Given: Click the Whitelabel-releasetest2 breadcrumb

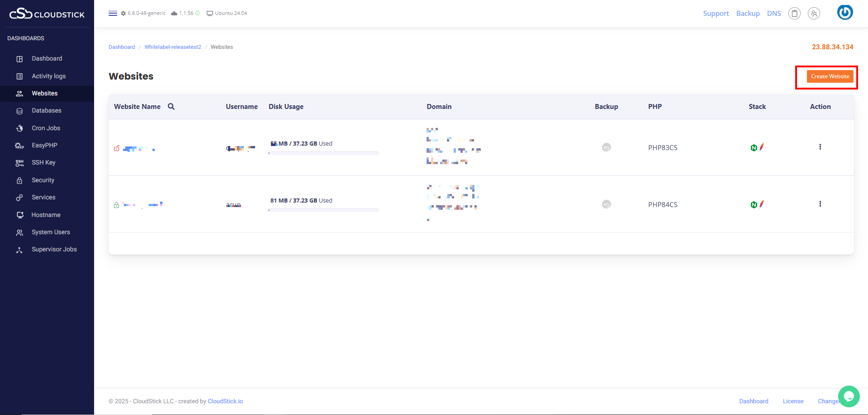Looking at the screenshot, I should pos(173,47).
